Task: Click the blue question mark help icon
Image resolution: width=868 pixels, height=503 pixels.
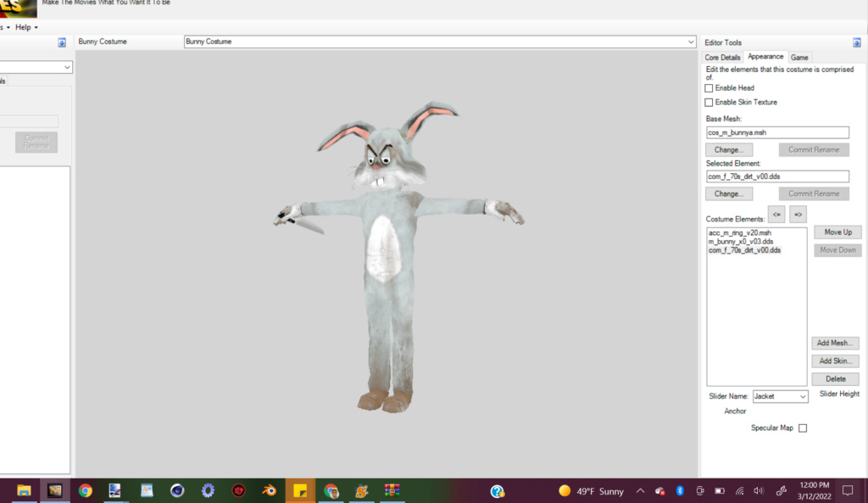Action: [497, 491]
